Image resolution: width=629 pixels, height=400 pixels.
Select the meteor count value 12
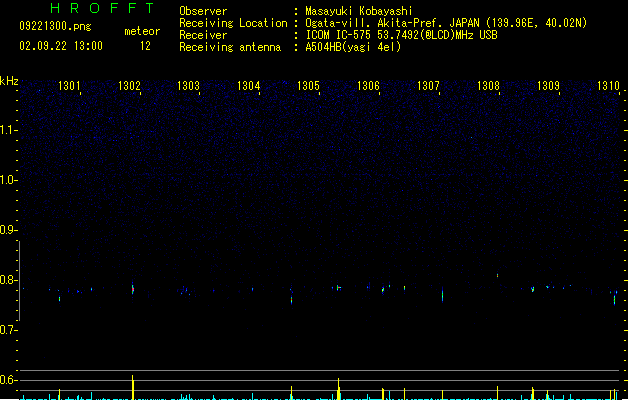pos(145,46)
